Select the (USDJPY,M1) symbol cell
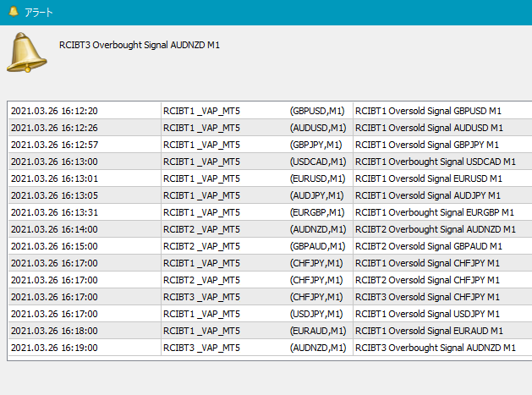Image resolution: width=532 pixels, height=395 pixels. 316,315
